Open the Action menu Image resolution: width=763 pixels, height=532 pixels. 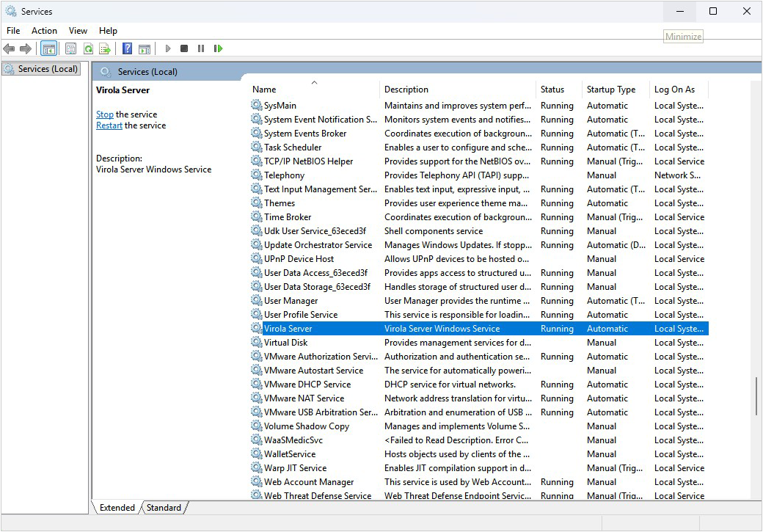coord(44,31)
